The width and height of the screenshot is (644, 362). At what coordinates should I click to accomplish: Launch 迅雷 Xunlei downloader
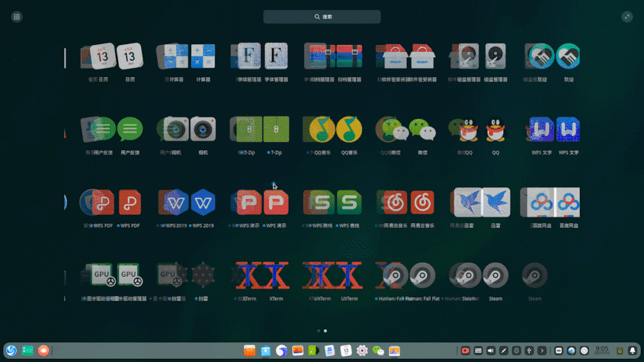[495, 203]
